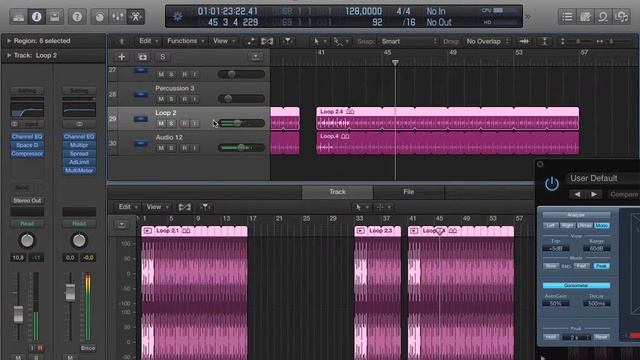Screen dimensions: 640x360
Task: Record-enable the Loop 2 track
Action: click(x=184, y=123)
